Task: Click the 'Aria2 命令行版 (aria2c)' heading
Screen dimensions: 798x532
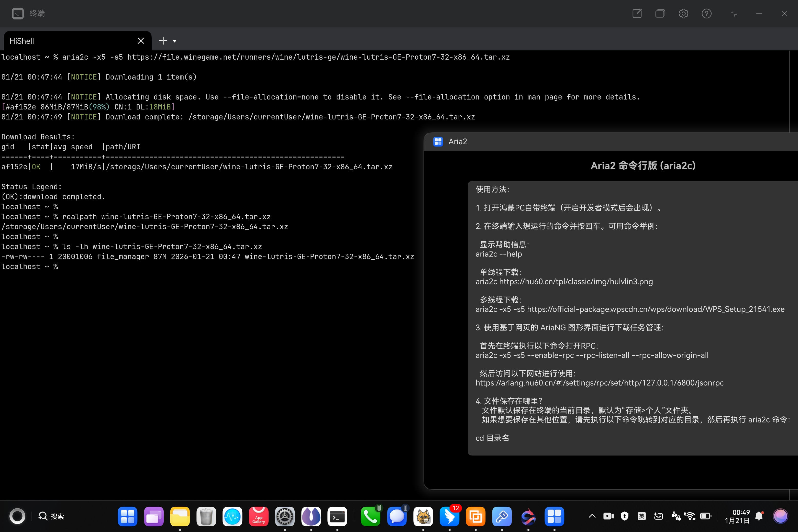Action: [x=643, y=165]
